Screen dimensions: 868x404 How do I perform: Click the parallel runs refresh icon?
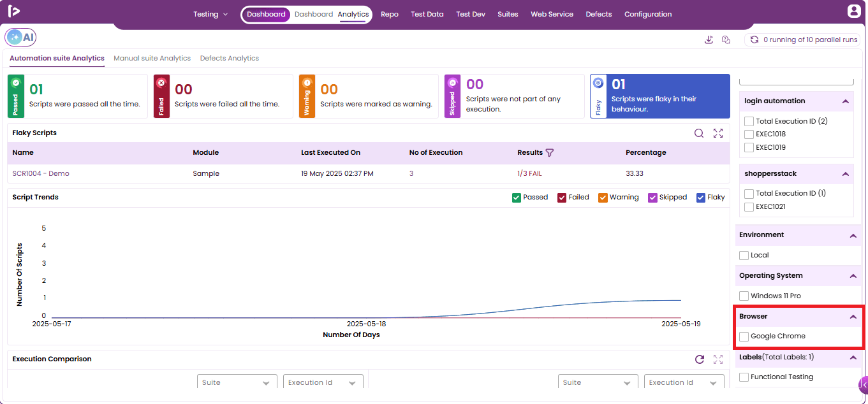[754, 40]
